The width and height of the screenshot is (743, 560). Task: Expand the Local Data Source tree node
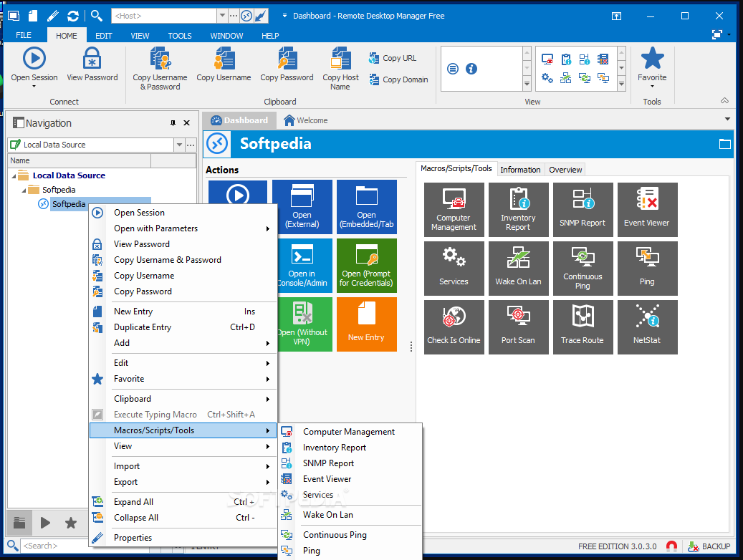point(16,175)
